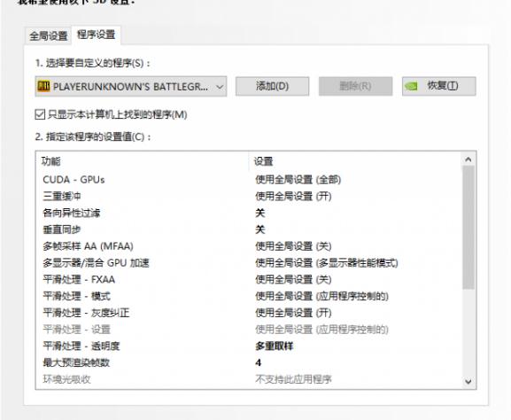This screenshot has width=511, height=420.
Task: Select the 平滑处理 - FXAA row
Action: [x=249, y=279]
